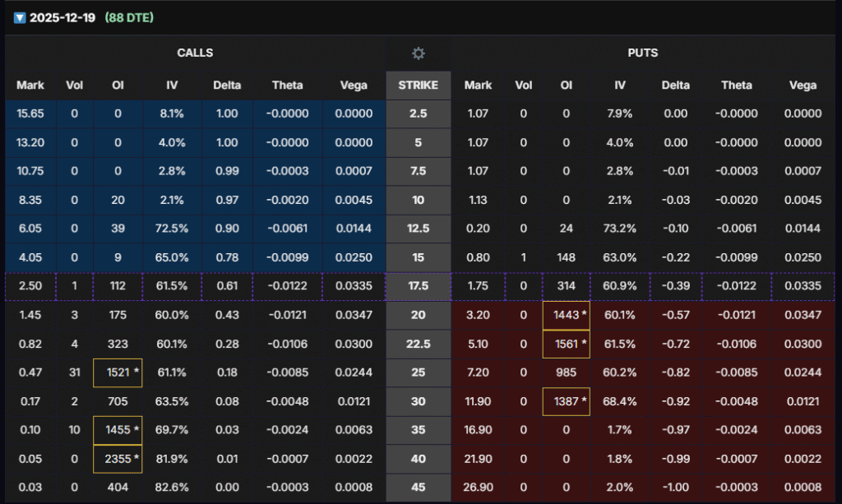Collapse the 2025-12-19 expiration section
Image resolution: width=842 pixels, height=504 pixels.
pyautogui.click(x=20, y=18)
